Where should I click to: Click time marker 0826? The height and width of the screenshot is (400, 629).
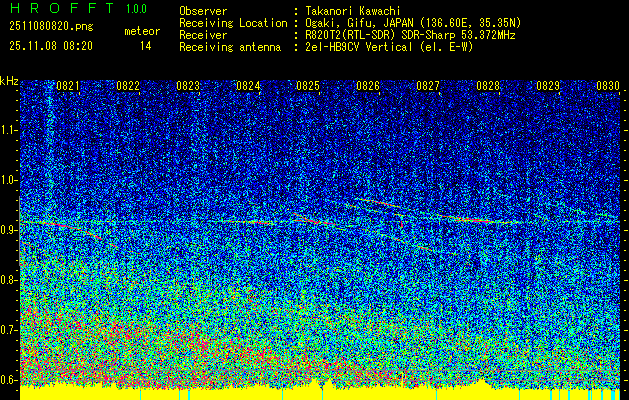coord(368,85)
